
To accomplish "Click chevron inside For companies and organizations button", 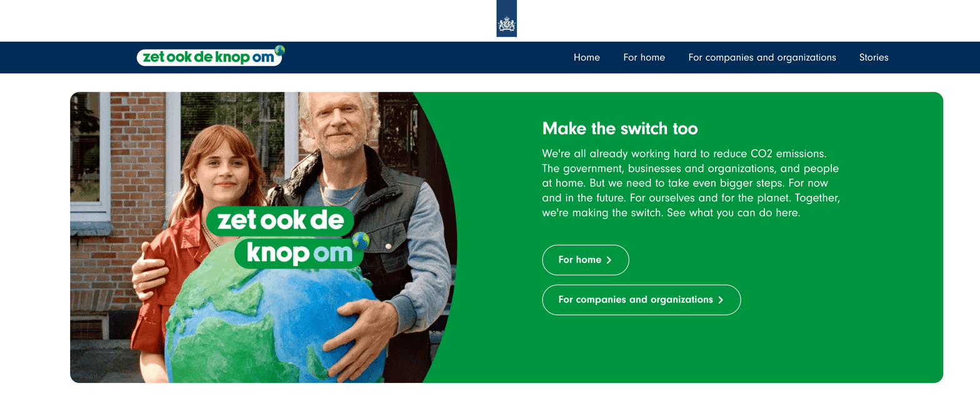I will (721, 300).
